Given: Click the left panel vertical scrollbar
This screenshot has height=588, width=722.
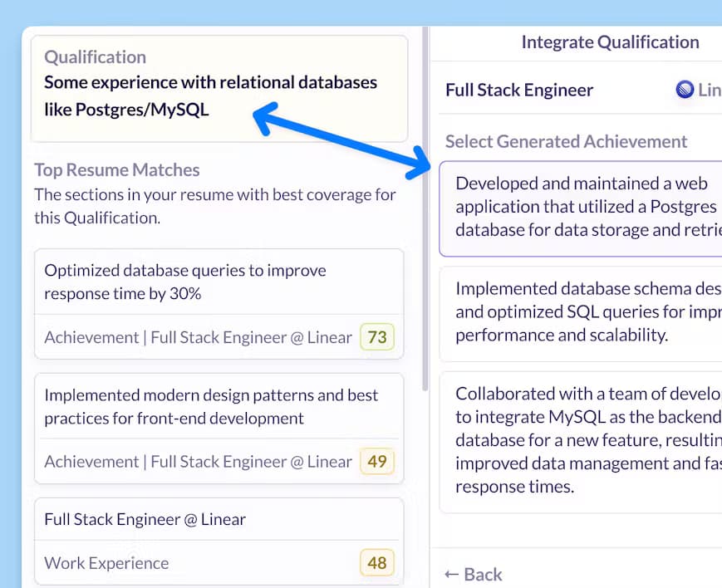Looking at the screenshot, I should tap(425, 209).
